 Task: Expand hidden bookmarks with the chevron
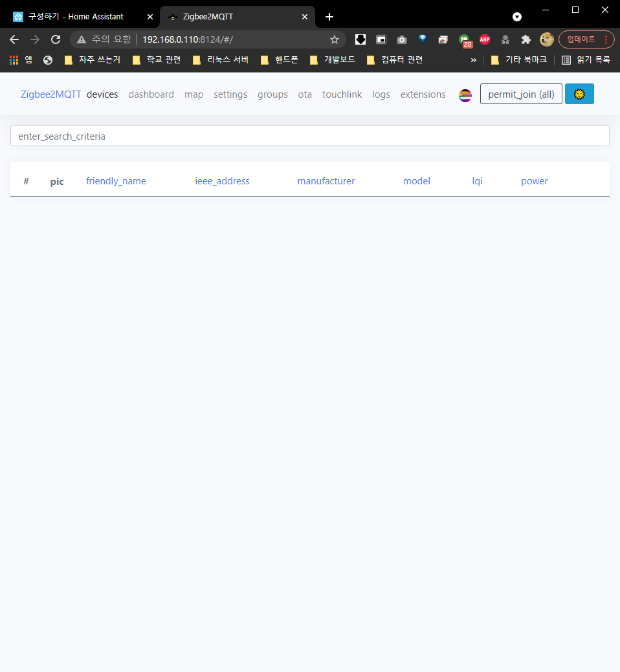[473, 60]
